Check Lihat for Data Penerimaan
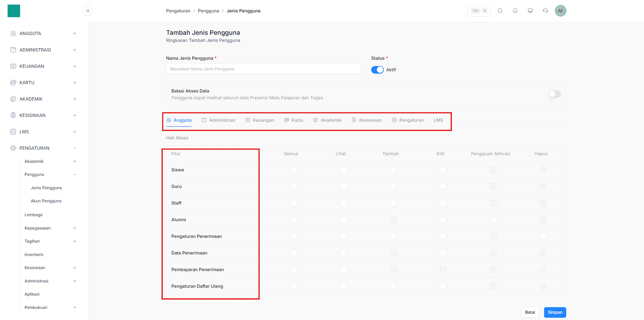Viewport: 644px width, 320px height. (343, 253)
